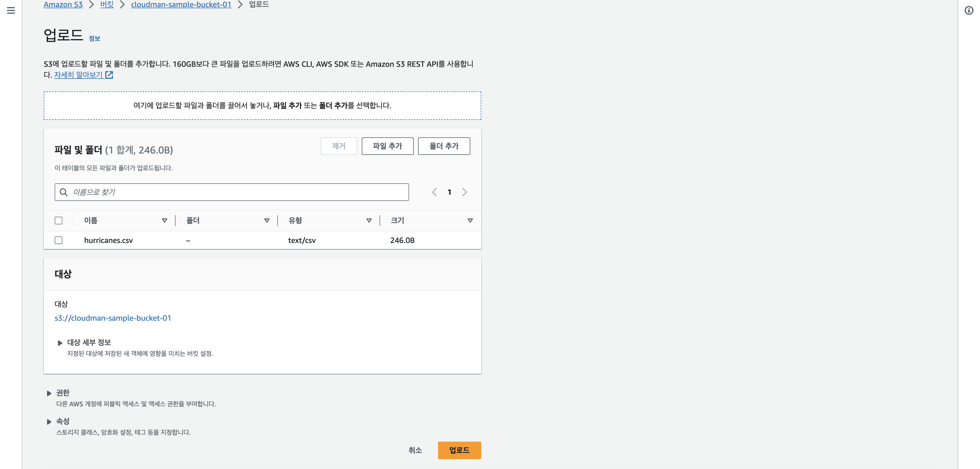
Task: Go to previous page arrow
Action: (x=434, y=192)
